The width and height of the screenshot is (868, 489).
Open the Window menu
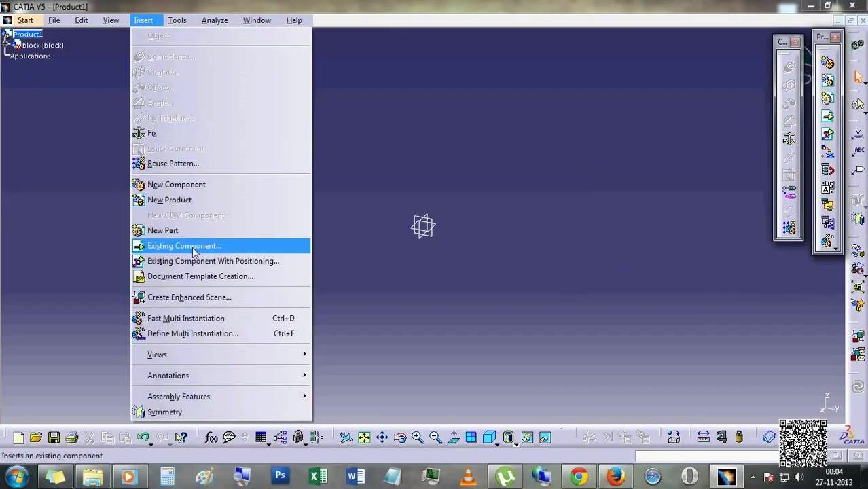click(257, 20)
